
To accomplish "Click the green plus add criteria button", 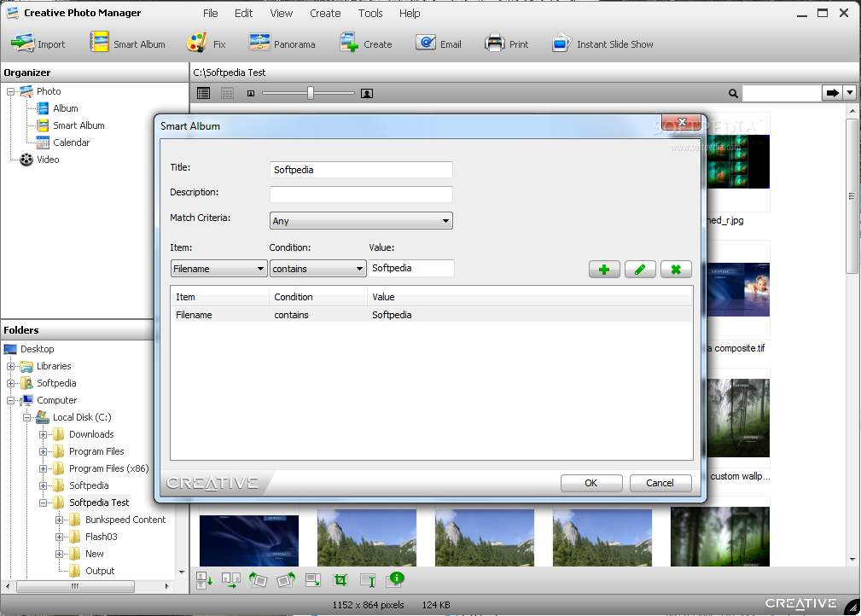I will [x=604, y=270].
